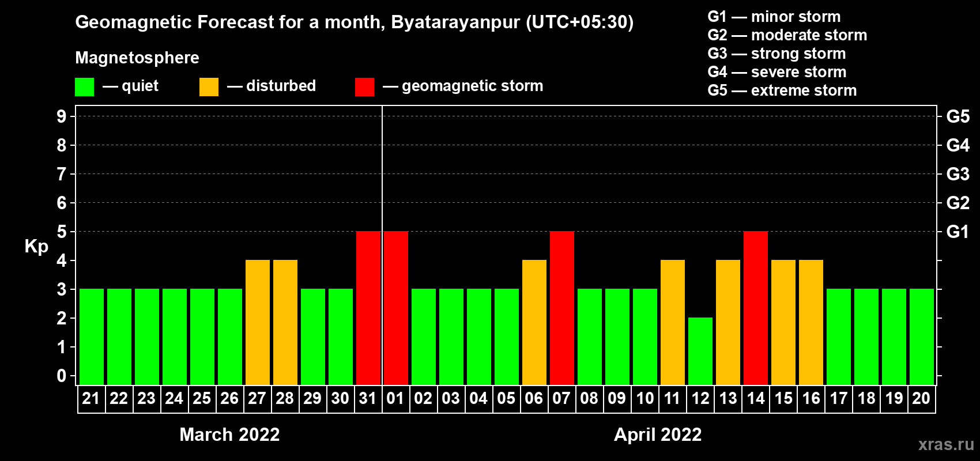
Task: Click the yellow bar for April 06
Action: tap(534, 323)
